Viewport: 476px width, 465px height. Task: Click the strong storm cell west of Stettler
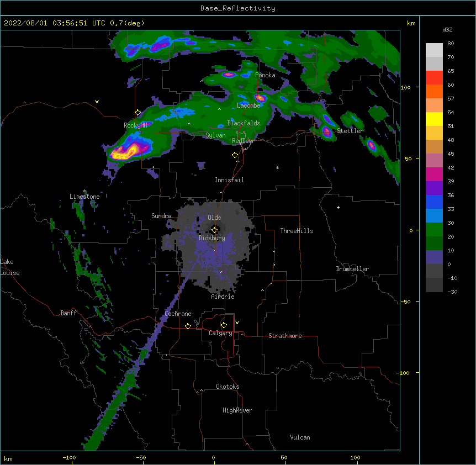(x=327, y=132)
